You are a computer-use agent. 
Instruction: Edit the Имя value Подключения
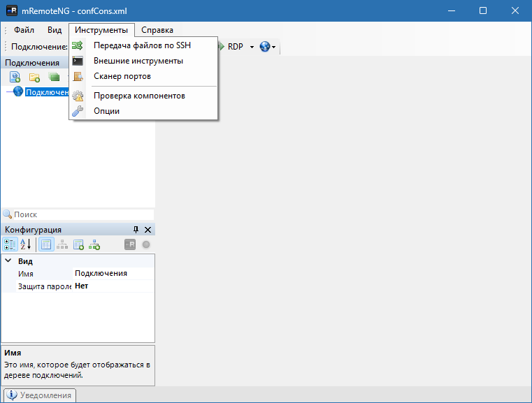pos(113,273)
